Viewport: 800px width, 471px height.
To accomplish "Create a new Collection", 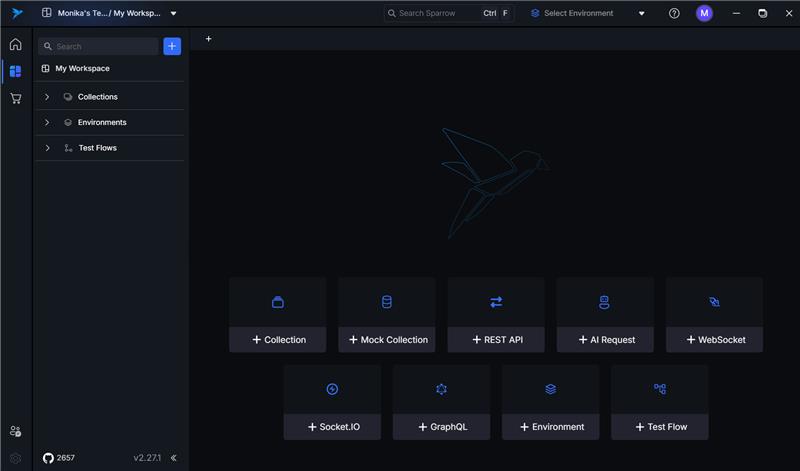I will (x=278, y=340).
